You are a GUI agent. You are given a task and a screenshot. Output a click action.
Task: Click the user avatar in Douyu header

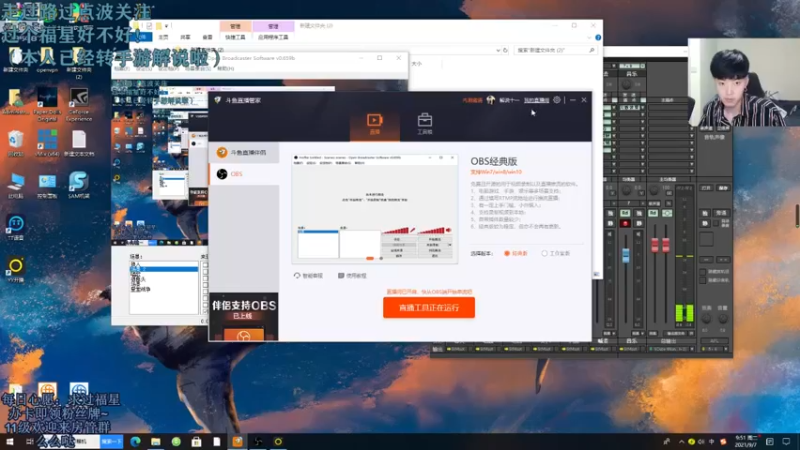click(x=490, y=100)
